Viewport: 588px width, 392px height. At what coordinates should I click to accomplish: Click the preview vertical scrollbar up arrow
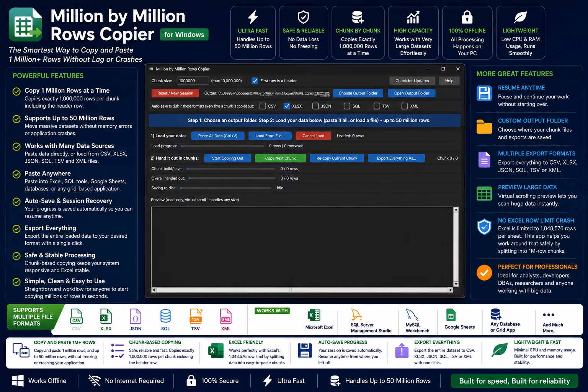pyautogui.click(x=456, y=209)
